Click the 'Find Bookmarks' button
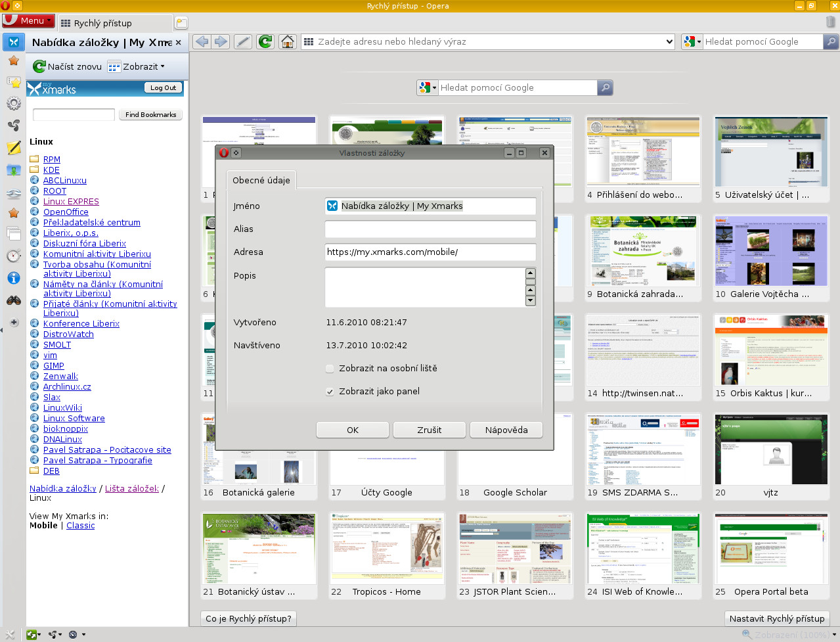Image resolution: width=840 pixels, height=642 pixels. [x=150, y=114]
